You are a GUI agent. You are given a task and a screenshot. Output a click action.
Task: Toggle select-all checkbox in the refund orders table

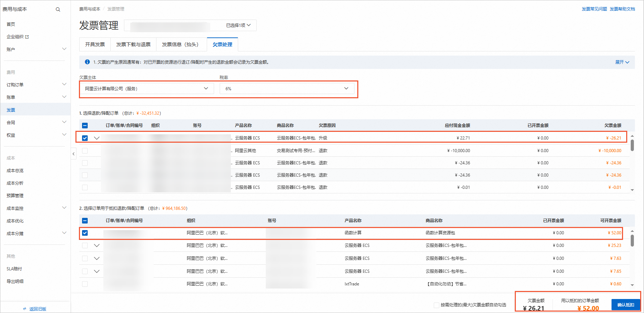tap(85, 126)
